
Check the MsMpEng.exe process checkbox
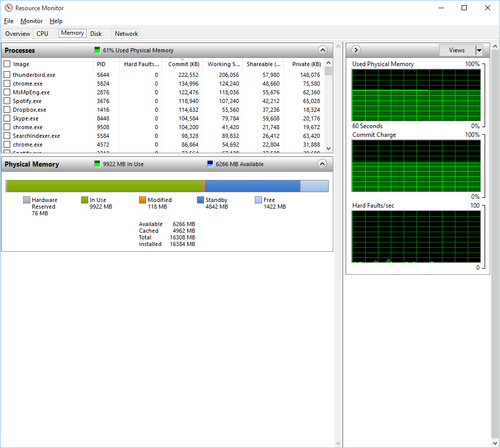click(7, 92)
